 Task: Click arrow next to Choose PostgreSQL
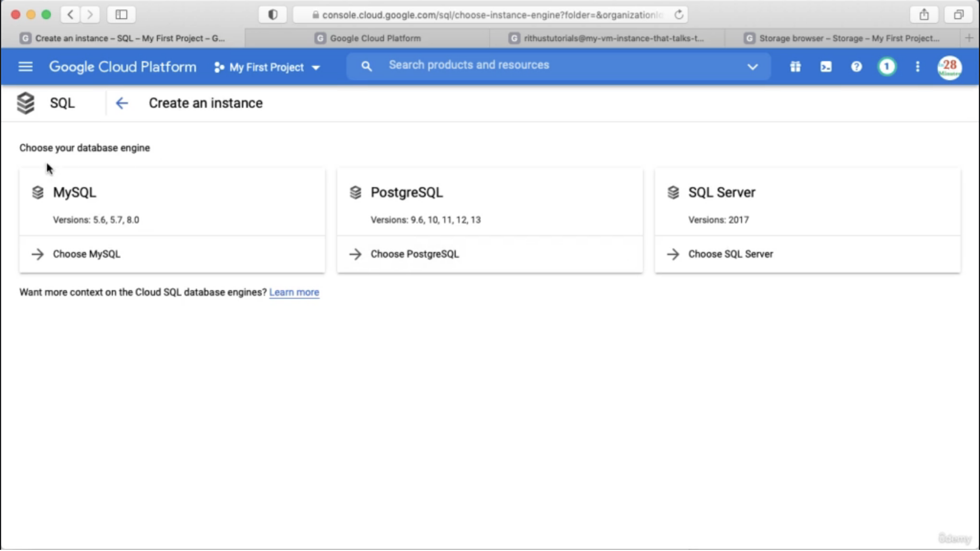click(x=355, y=254)
